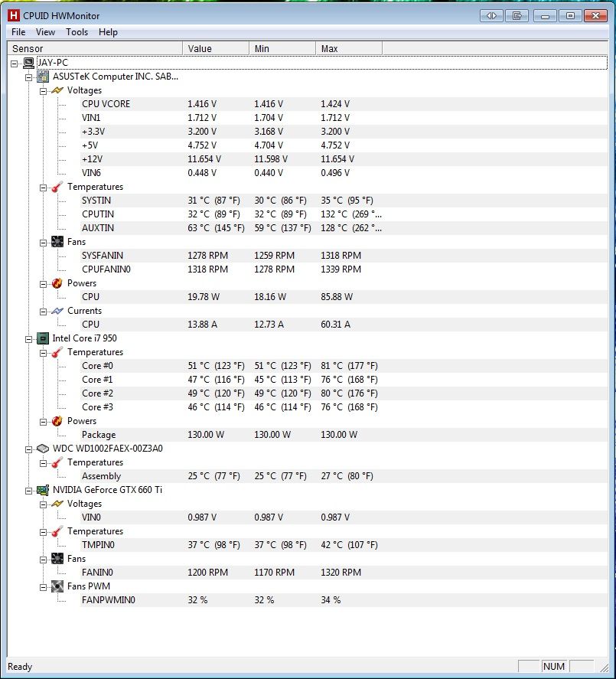Collapse the Fans PWM group
The width and height of the screenshot is (616, 679).
click(44, 588)
